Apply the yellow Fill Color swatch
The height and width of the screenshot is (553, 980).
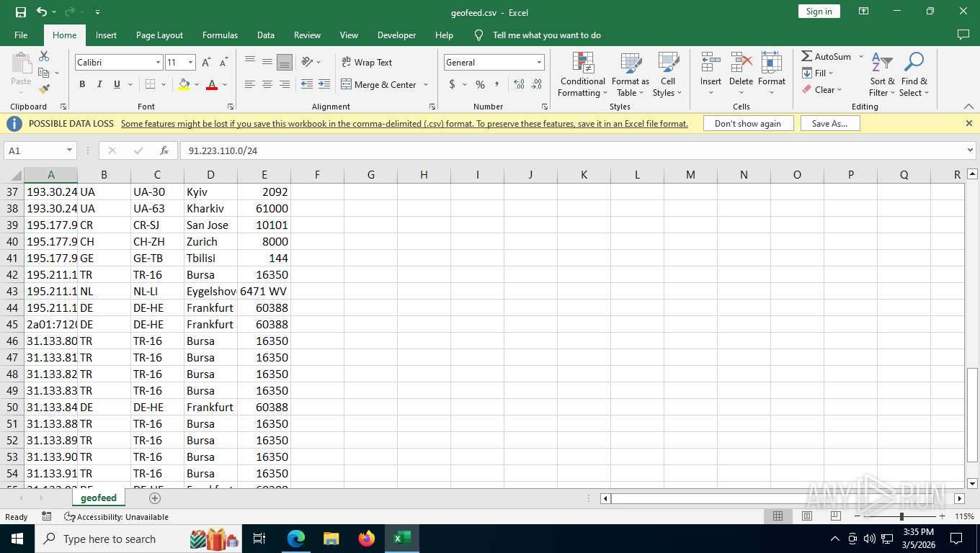coord(184,85)
